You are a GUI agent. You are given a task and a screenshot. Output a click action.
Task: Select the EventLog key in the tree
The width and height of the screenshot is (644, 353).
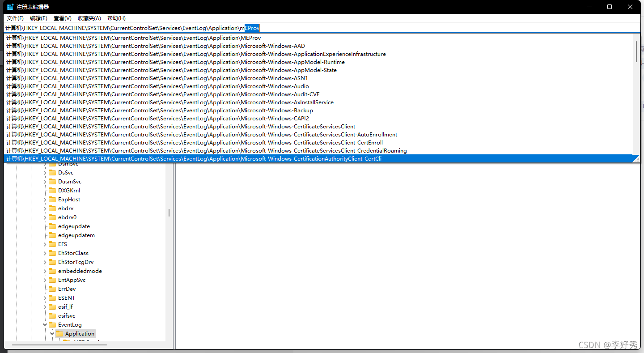point(70,325)
